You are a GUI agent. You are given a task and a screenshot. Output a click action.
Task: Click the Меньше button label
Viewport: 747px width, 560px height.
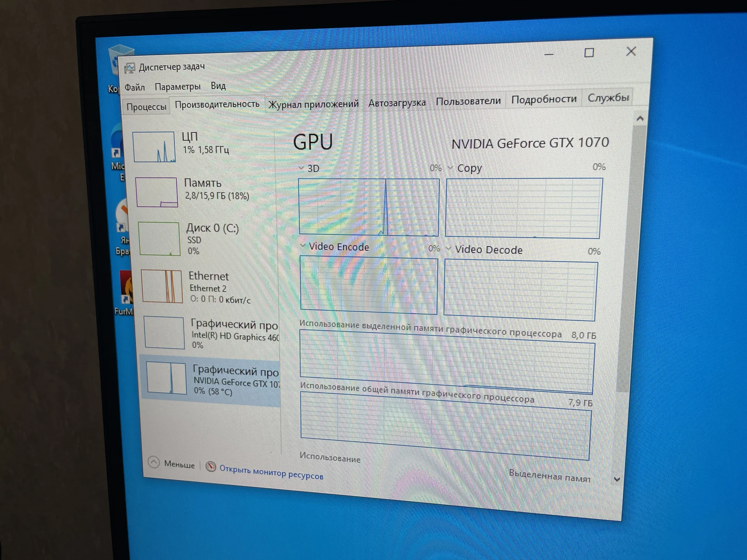(179, 464)
